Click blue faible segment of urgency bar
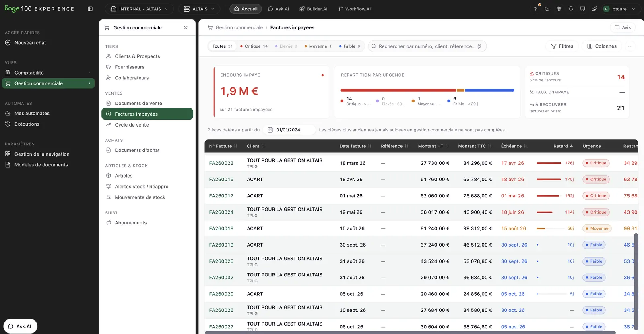644x334 pixels. [489, 90]
